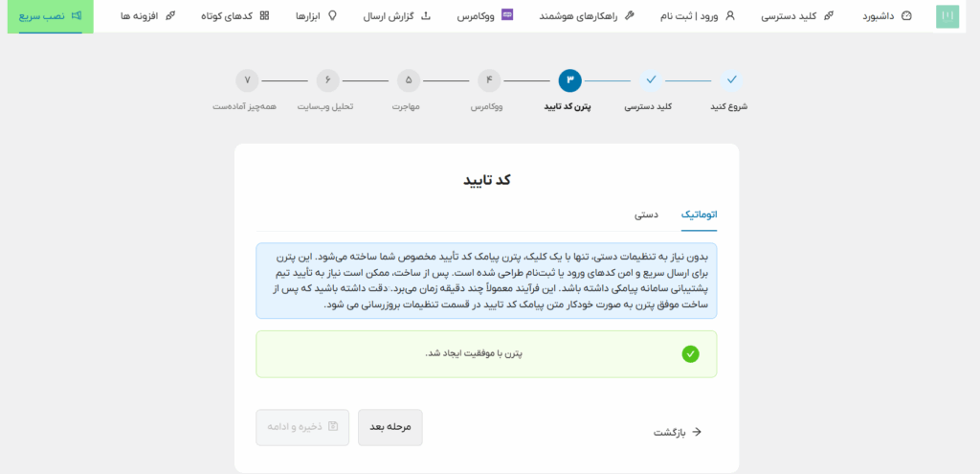Image resolution: width=980 pixels, height=474 pixels.
Task: Click step 1 checkmark شروع کنید
Action: tap(731, 80)
